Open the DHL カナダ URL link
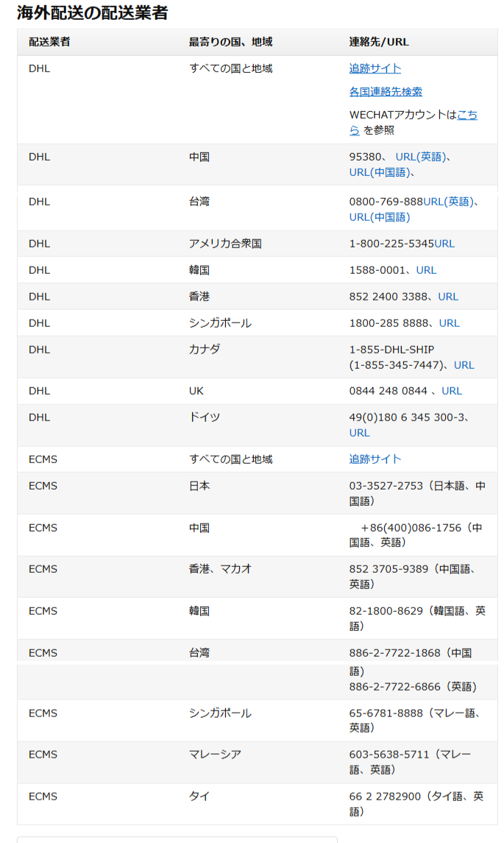This screenshot has height=843, width=504. (x=464, y=364)
